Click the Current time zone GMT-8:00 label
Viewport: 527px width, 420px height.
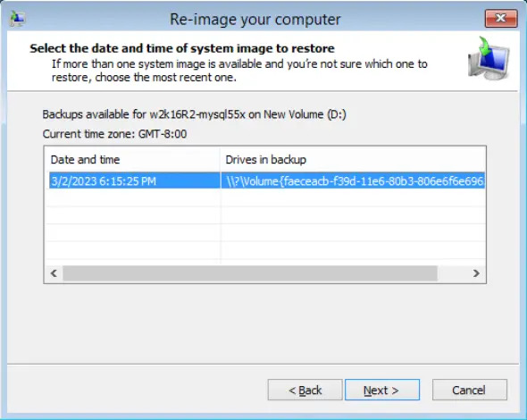click(x=114, y=134)
